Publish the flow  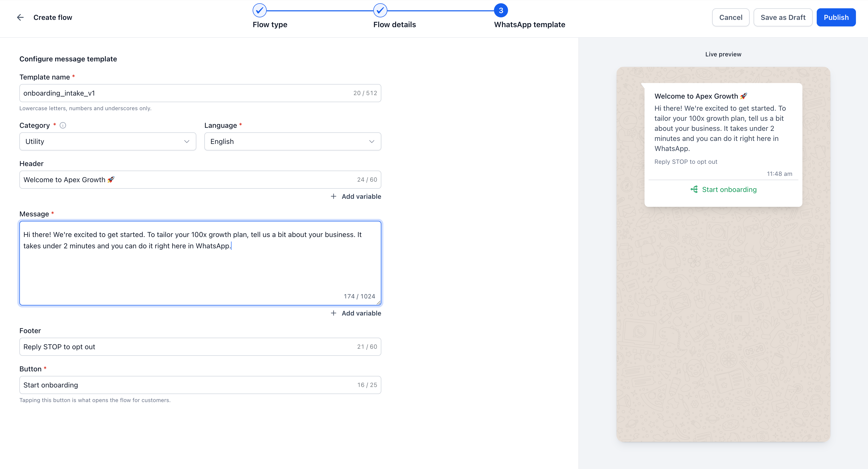[x=836, y=17]
